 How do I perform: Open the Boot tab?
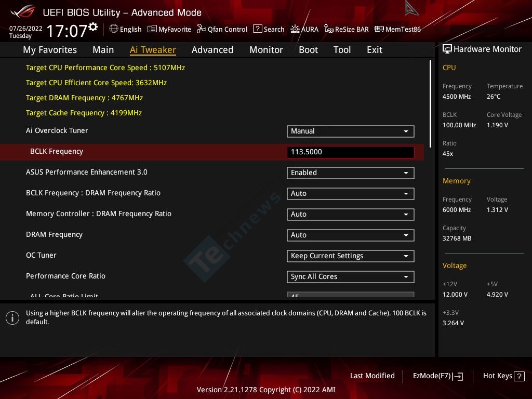click(309, 50)
